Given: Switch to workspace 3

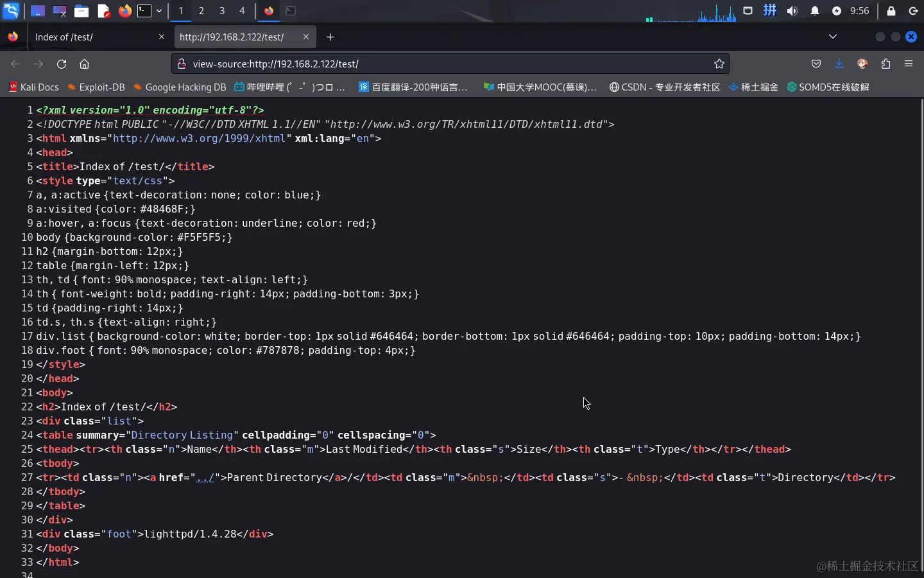Looking at the screenshot, I should coord(222,11).
